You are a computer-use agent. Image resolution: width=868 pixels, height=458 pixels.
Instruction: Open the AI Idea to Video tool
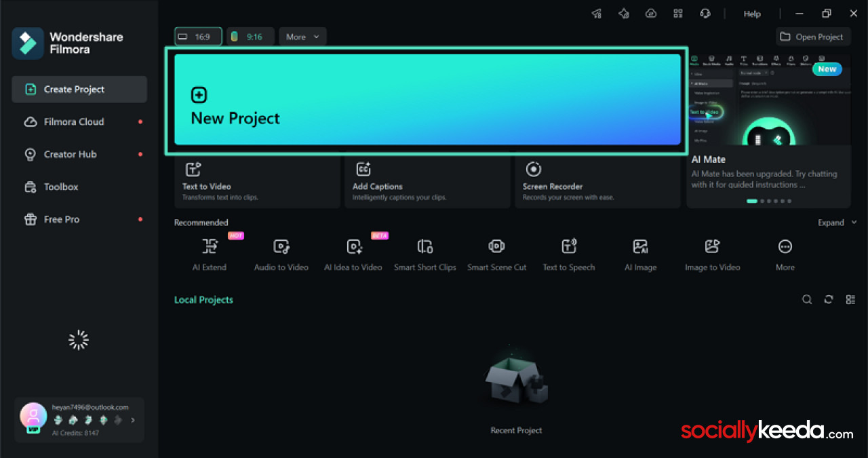[353, 254]
